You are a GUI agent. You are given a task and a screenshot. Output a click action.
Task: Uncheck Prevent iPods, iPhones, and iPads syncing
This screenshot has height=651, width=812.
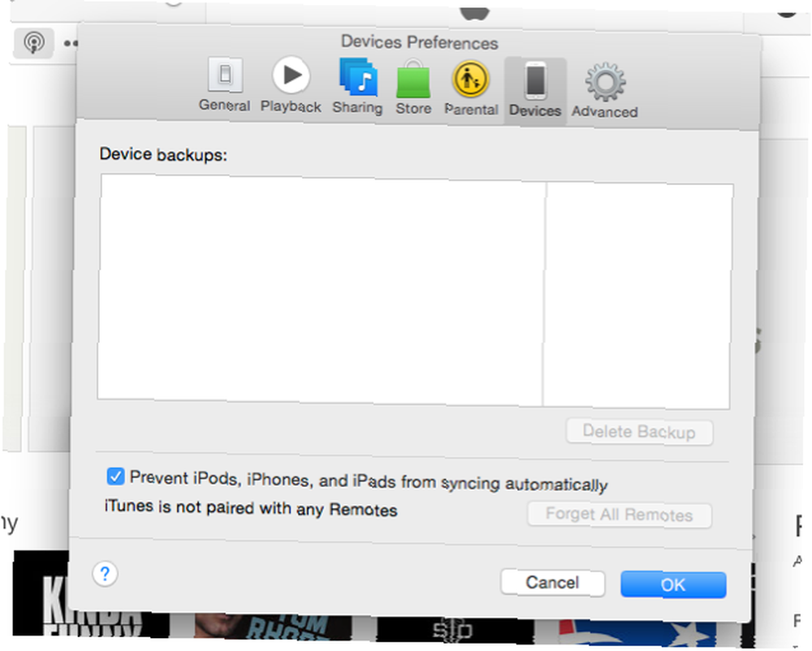tap(115, 476)
